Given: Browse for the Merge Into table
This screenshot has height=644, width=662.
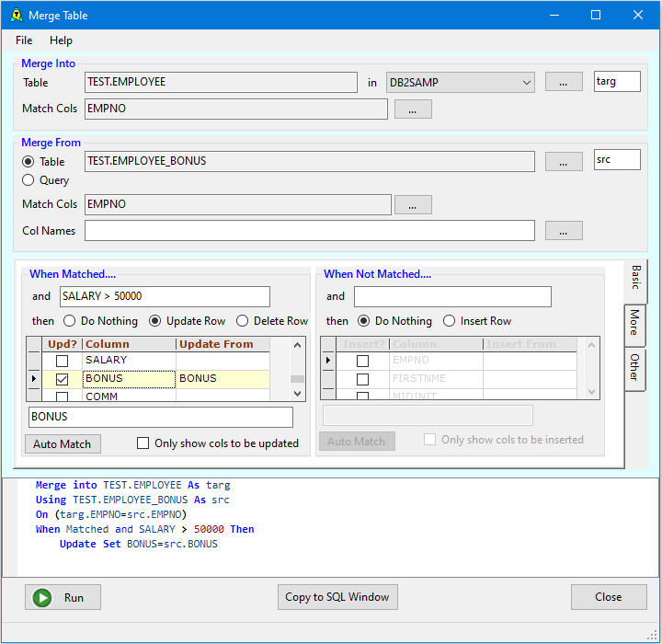Looking at the screenshot, I should (564, 82).
